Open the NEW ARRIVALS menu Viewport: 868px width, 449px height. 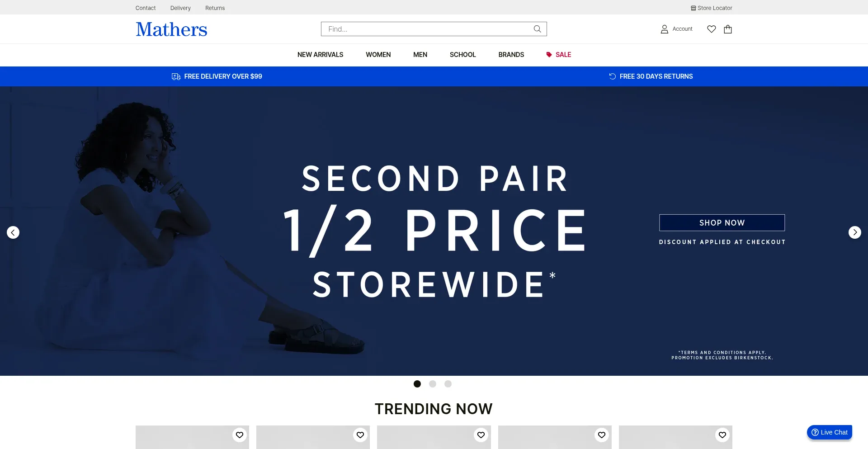(x=321, y=55)
